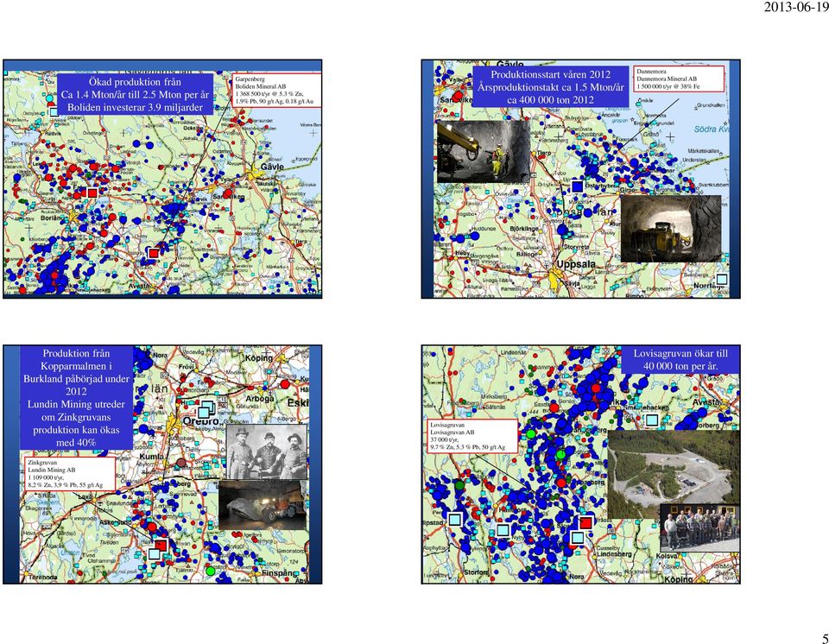Click the stacked light blue squares above Örebro
The image size is (829, 644).
(206, 410)
